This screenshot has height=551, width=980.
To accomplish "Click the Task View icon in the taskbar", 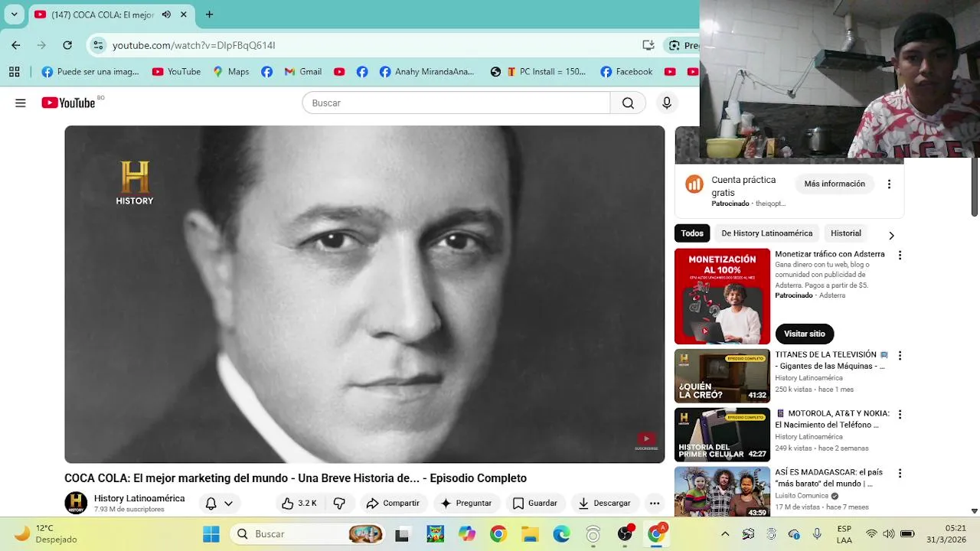I will click(x=402, y=533).
